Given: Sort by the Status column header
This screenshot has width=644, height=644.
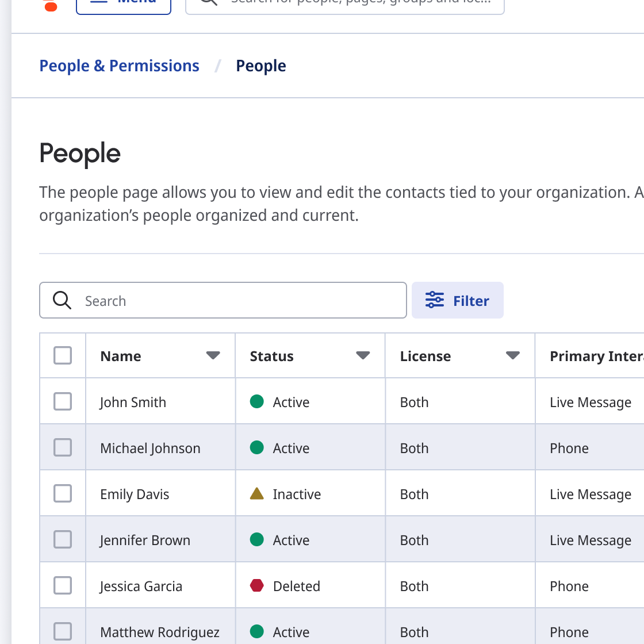Looking at the screenshot, I should 272,356.
